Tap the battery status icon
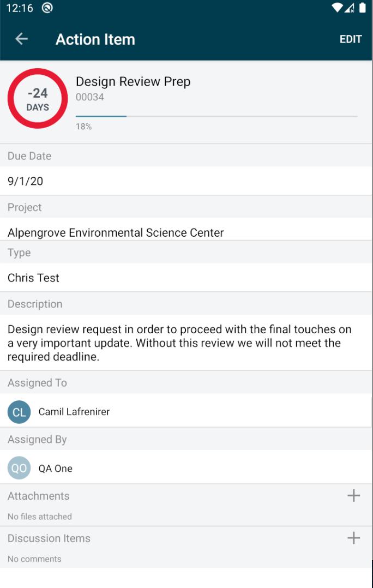 click(x=362, y=8)
